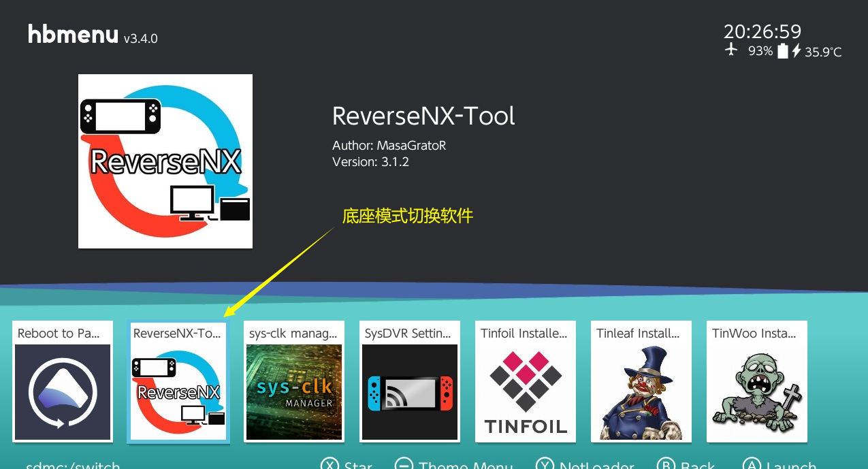Click the Version: 3.1.2 line
This screenshot has width=868, height=469.
(x=370, y=162)
